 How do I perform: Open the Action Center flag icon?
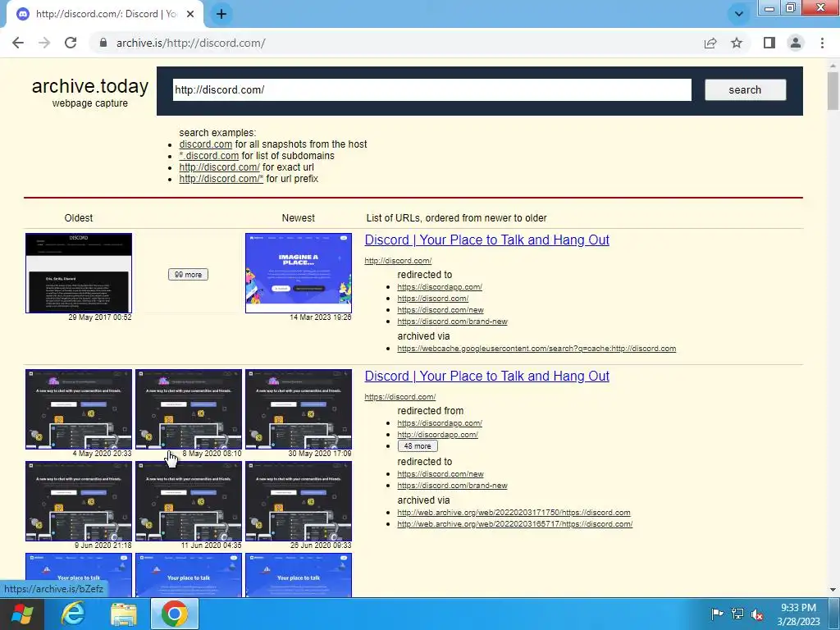click(x=717, y=614)
